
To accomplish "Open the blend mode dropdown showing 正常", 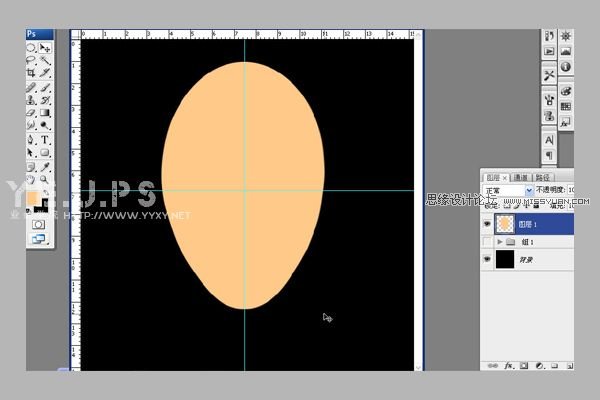I will [508, 189].
